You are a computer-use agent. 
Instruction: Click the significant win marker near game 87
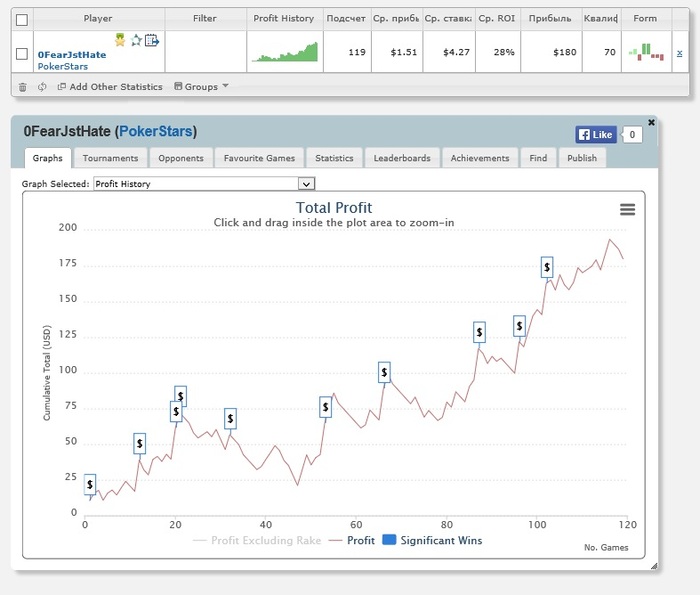coord(479,332)
